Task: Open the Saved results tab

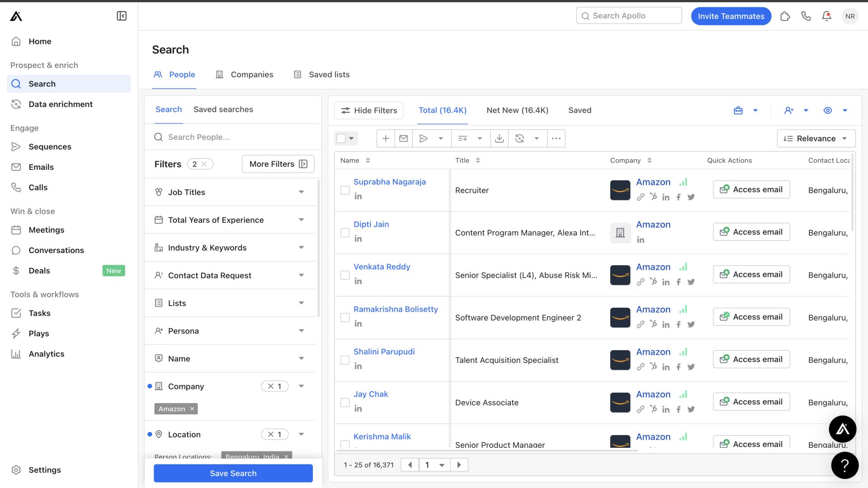Action: [x=580, y=111]
